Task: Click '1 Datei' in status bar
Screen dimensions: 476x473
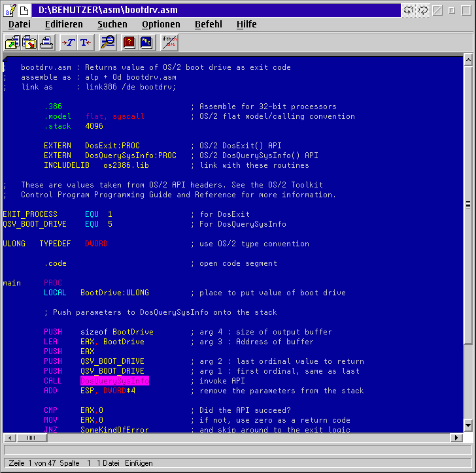Action: tap(108, 463)
